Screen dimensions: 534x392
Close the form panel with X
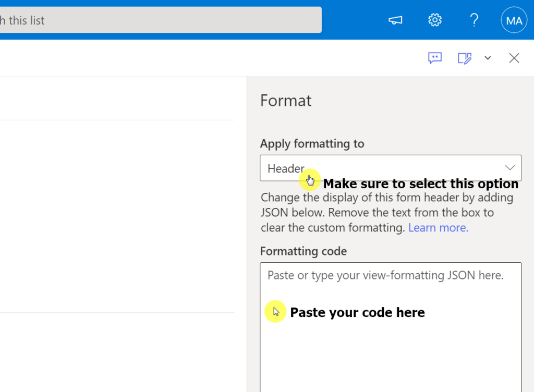pos(514,58)
